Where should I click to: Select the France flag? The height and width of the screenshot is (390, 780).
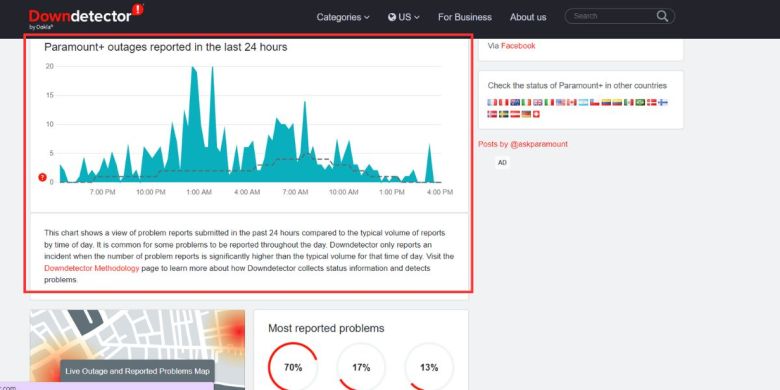[x=492, y=102]
